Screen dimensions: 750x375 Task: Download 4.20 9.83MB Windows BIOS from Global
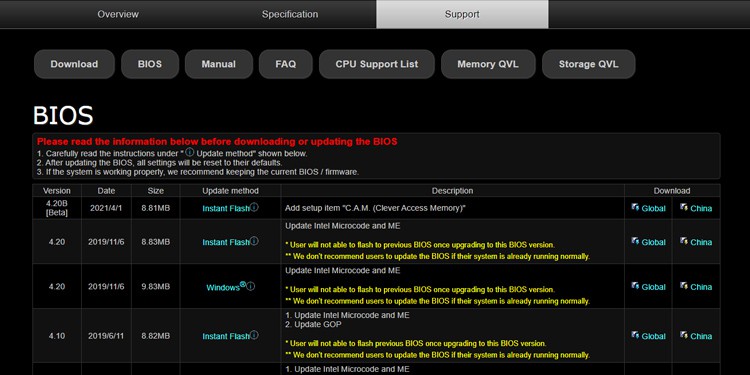tap(653, 287)
